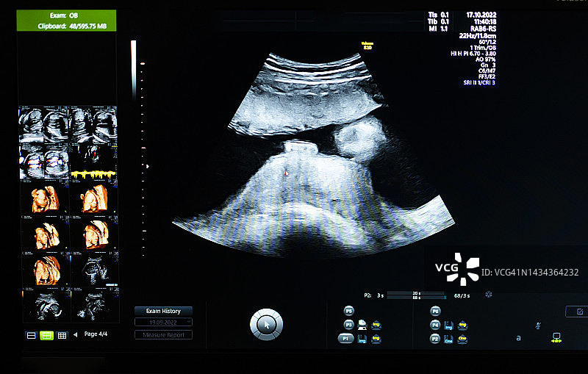Image resolution: width=588 pixels, height=374 pixels.
Task: Select the highlighted green two-column clipboard layout
Action: (46, 335)
